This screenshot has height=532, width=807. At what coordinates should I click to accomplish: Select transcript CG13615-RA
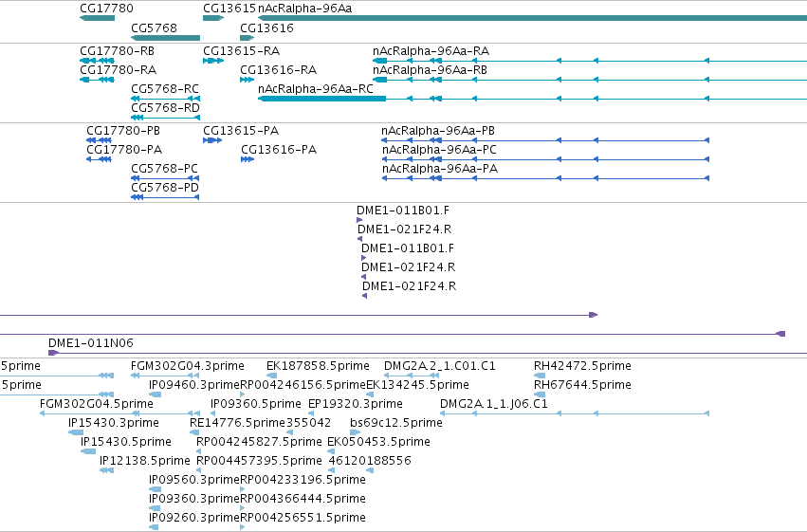coord(242,51)
